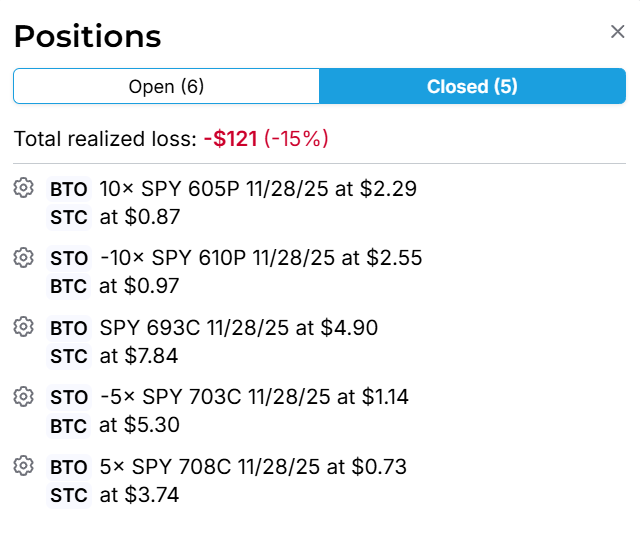640x540 pixels.
Task: Click the BTO badge on SPY 605P
Action: [68, 189]
